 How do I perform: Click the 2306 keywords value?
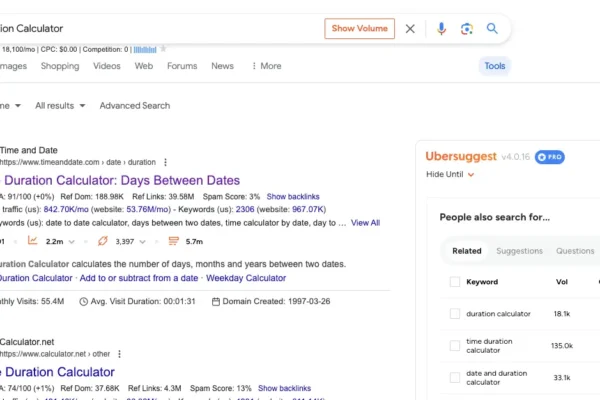tap(245, 209)
